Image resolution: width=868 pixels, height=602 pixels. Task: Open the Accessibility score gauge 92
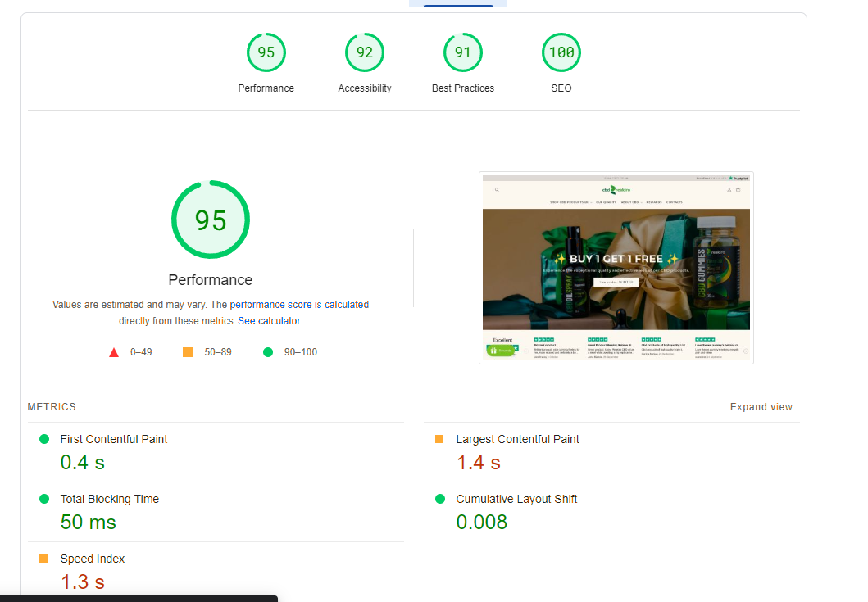coord(364,52)
